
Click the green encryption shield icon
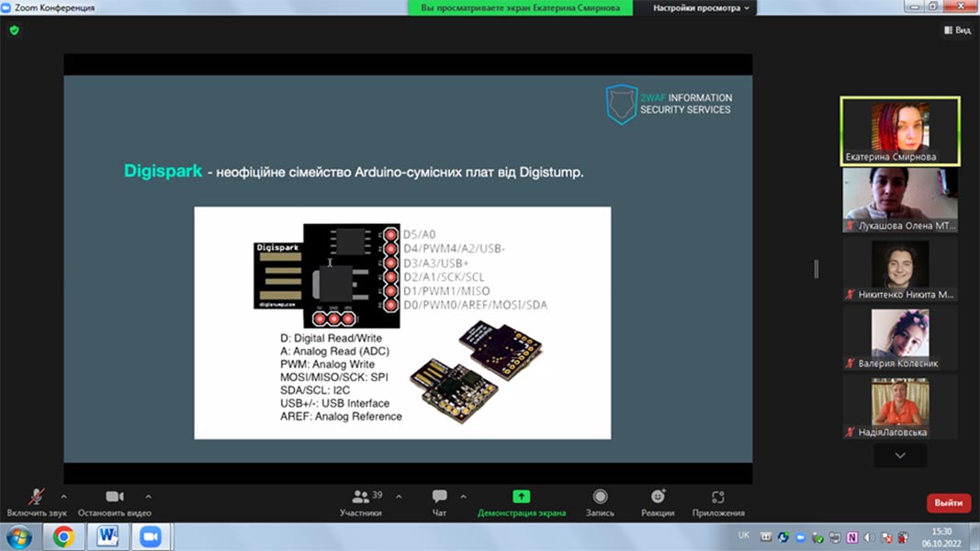click(x=15, y=30)
